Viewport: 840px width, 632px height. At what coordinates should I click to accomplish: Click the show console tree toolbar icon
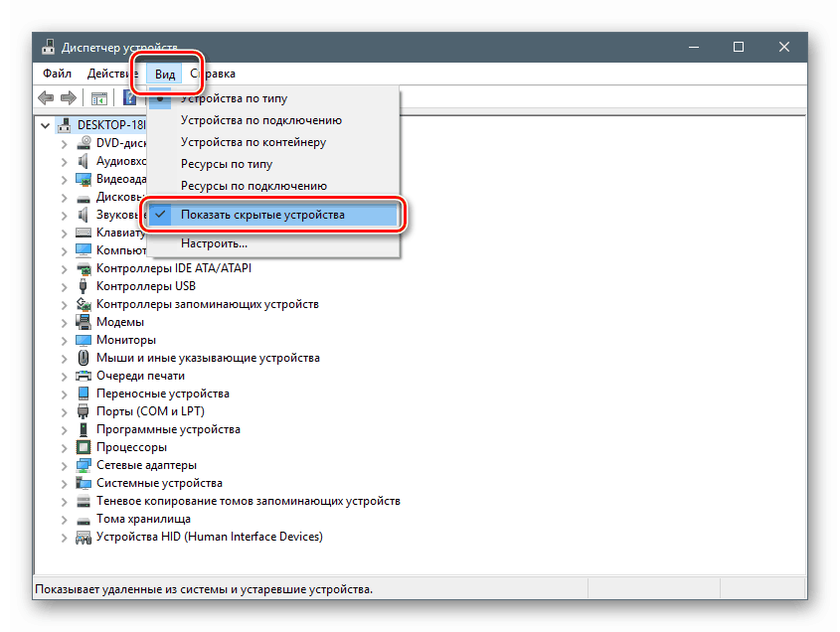[x=99, y=98]
